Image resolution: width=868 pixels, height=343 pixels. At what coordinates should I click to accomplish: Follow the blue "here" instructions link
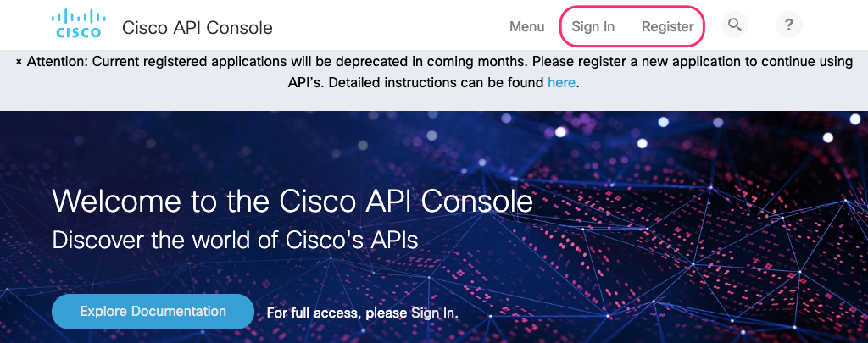point(561,83)
